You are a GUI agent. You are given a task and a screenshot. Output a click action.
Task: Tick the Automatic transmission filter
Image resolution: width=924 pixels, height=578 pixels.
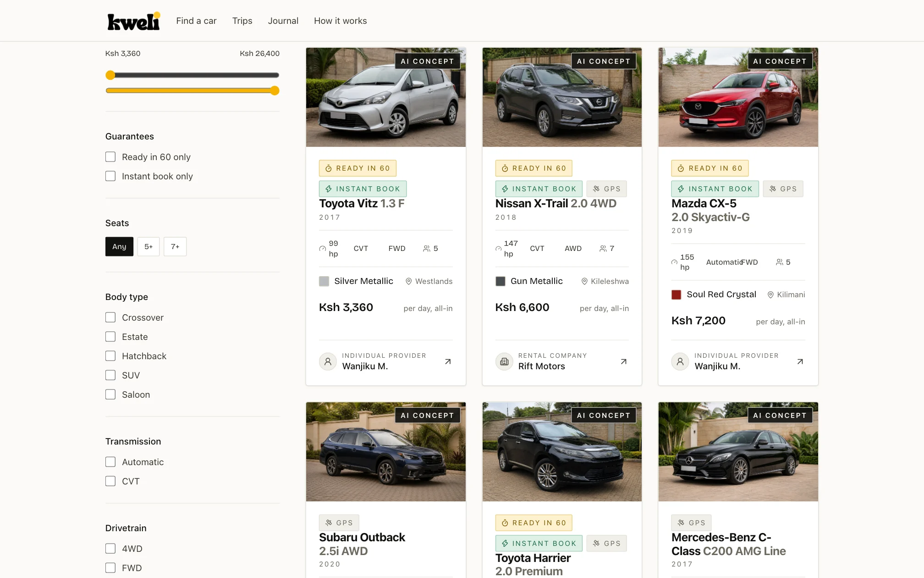pyautogui.click(x=110, y=462)
